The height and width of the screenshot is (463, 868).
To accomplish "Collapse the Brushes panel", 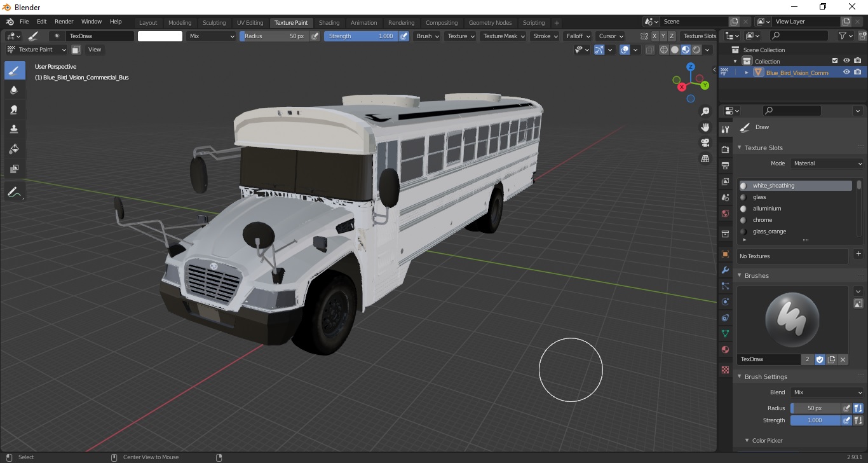I will tap(740, 275).
